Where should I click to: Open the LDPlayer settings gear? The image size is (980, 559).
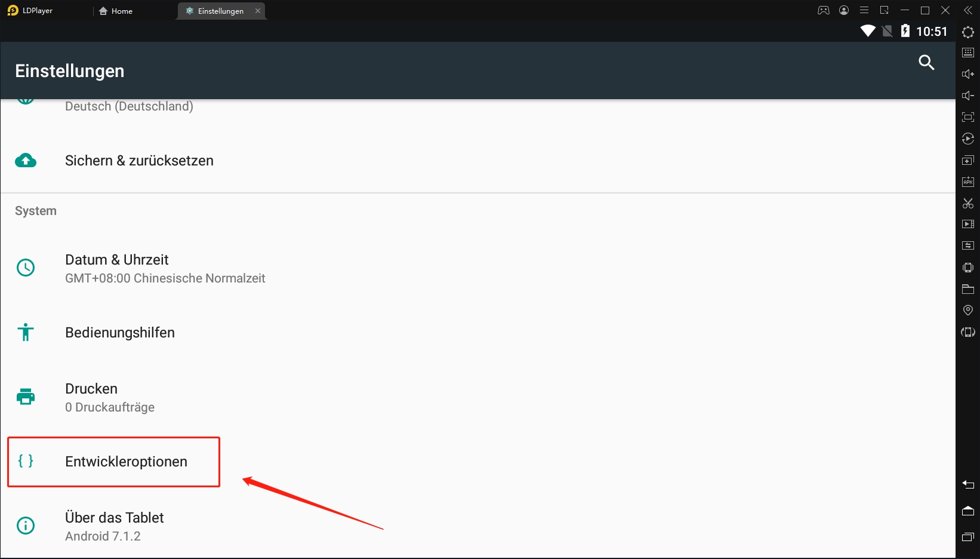(x=968, y=32)
